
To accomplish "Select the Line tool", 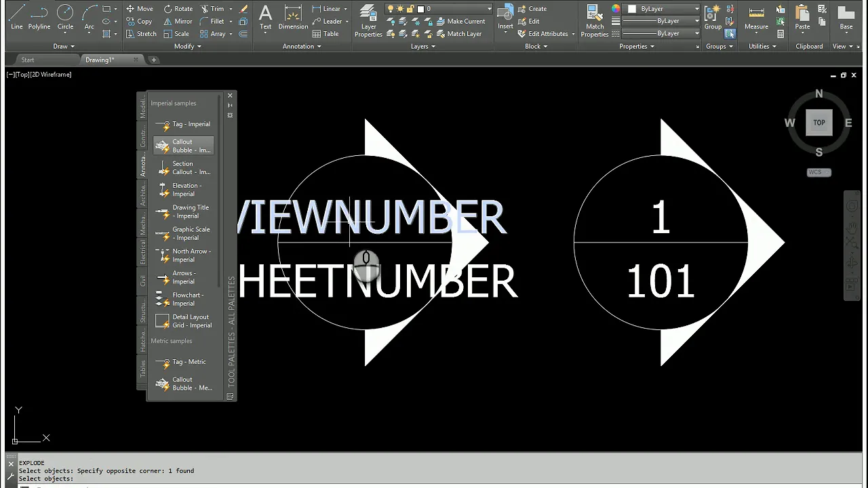I will coord(17,18).
